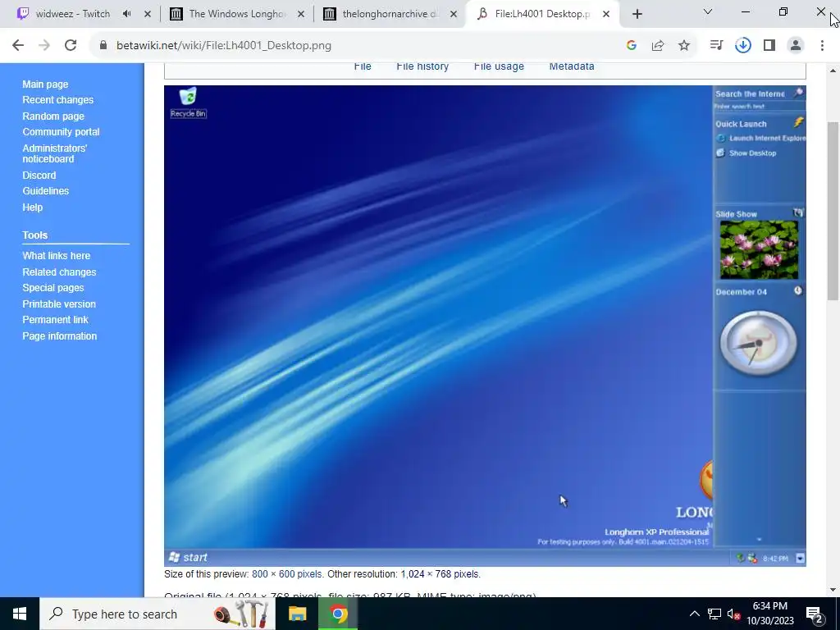The height and width of the screenshot is (630, 840).
Task: Click the taskbar search box
Action: tap(157, 614)
